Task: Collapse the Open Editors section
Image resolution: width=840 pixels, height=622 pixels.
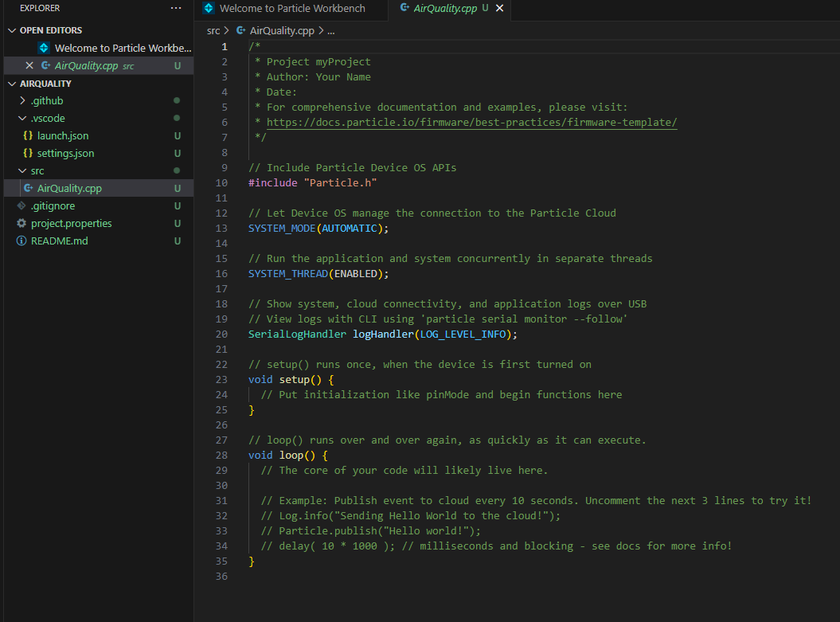Action: (11, 30)
